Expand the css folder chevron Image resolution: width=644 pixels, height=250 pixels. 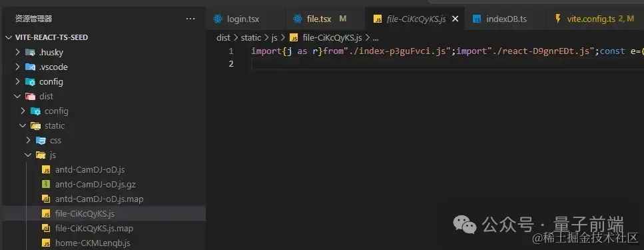(29, 140)
